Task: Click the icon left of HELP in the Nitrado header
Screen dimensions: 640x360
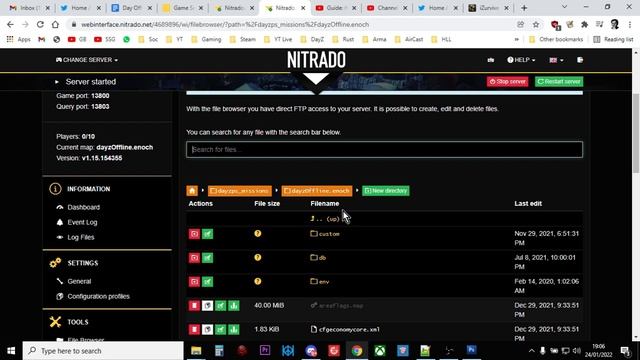Action: click(x=491, y=60)
